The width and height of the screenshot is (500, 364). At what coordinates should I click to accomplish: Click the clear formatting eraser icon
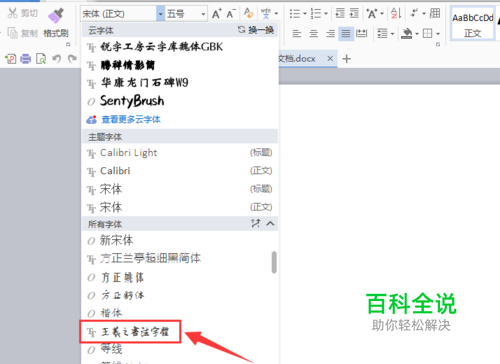(248, 13)
